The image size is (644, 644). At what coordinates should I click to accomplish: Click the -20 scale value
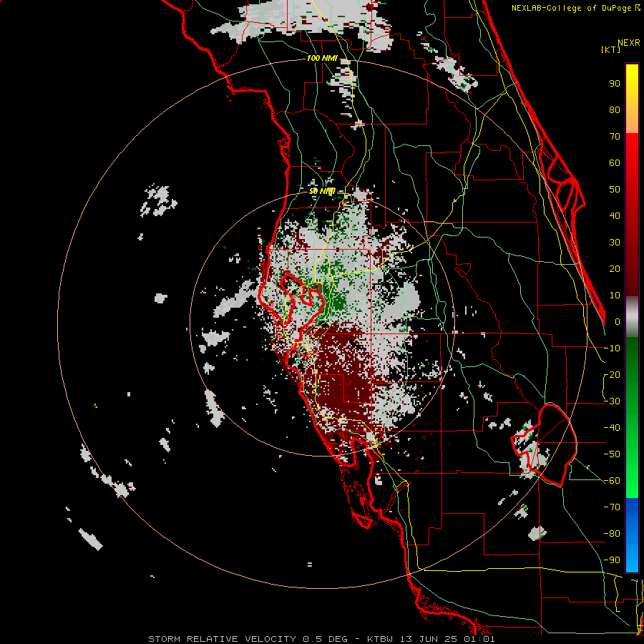[612, 375]
